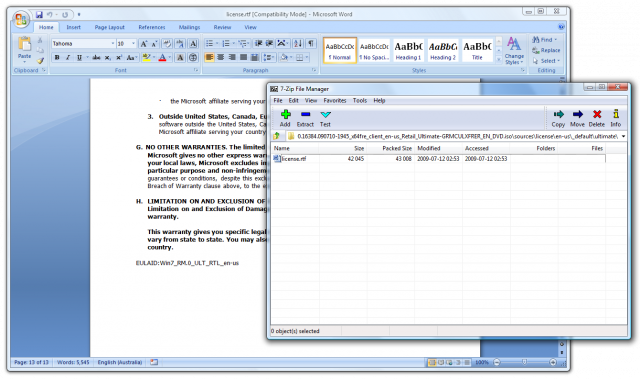Toggle Align Text Left

click(209, 58)
